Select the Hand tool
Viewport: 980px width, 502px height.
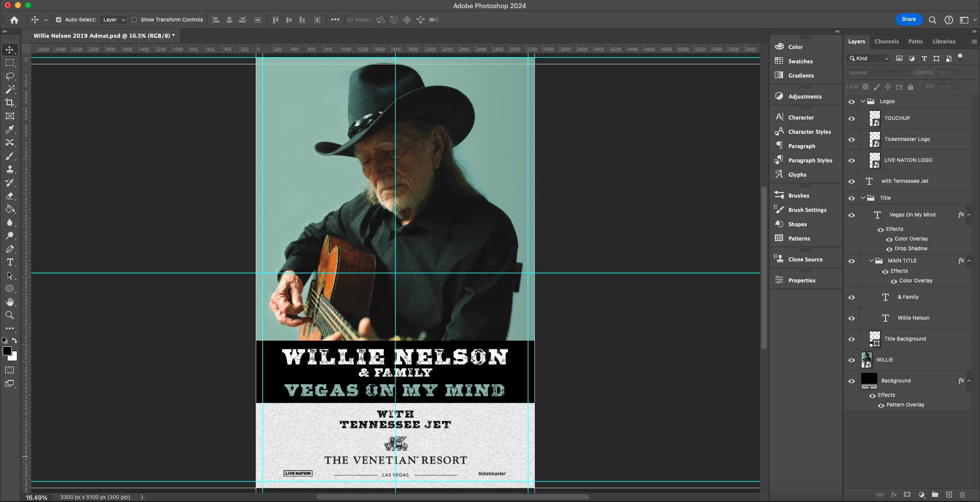point(10,302)
